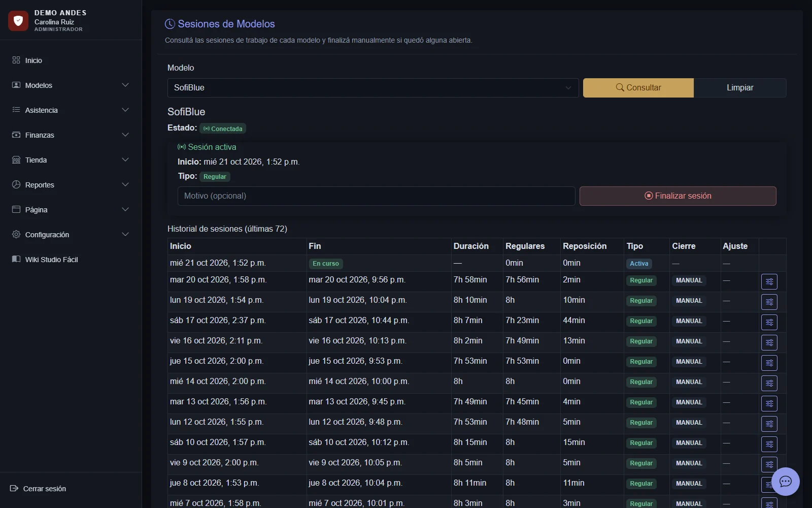Click the Sesiones de Modelos clock icon

170,24
